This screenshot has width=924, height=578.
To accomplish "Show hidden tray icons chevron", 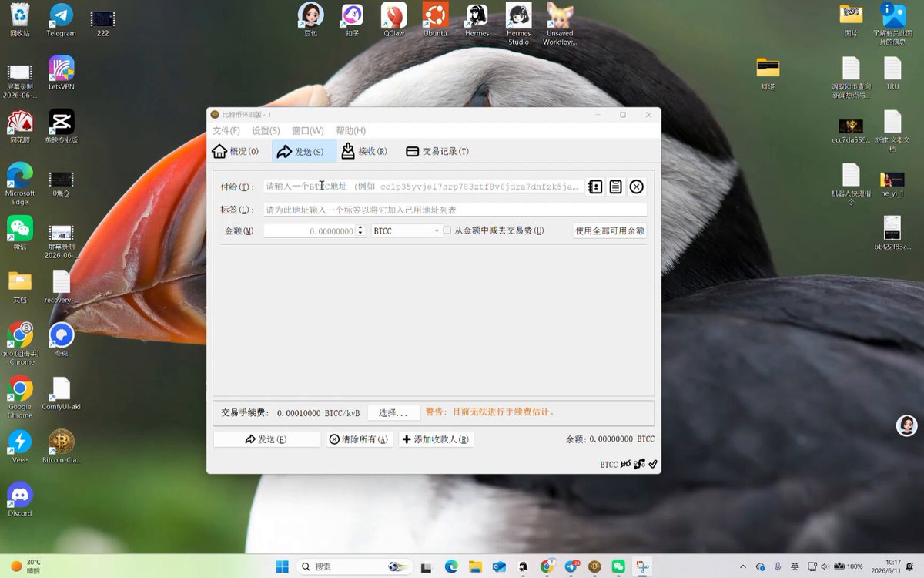I will pyautogui.click(x=743, y=566).
